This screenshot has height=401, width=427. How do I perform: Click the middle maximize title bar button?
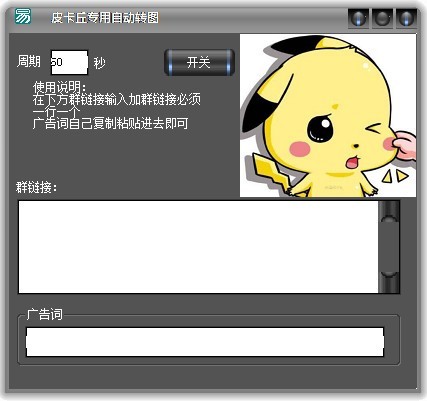click(382, 18)
